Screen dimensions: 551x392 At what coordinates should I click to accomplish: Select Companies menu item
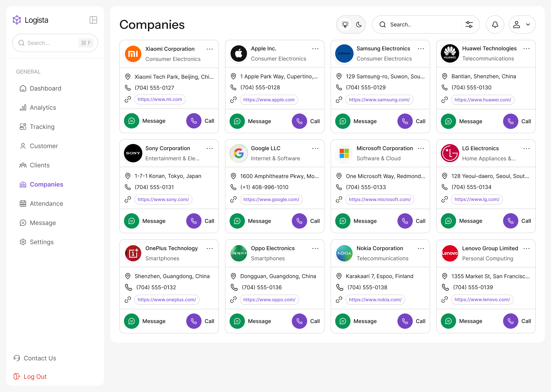click(41, 184)
